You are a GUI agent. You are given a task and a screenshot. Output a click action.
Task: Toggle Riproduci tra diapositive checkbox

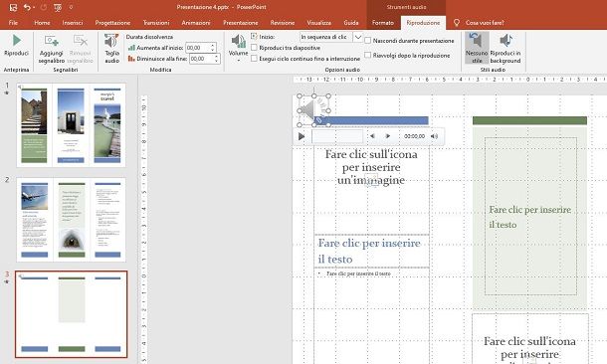[255, 48]
